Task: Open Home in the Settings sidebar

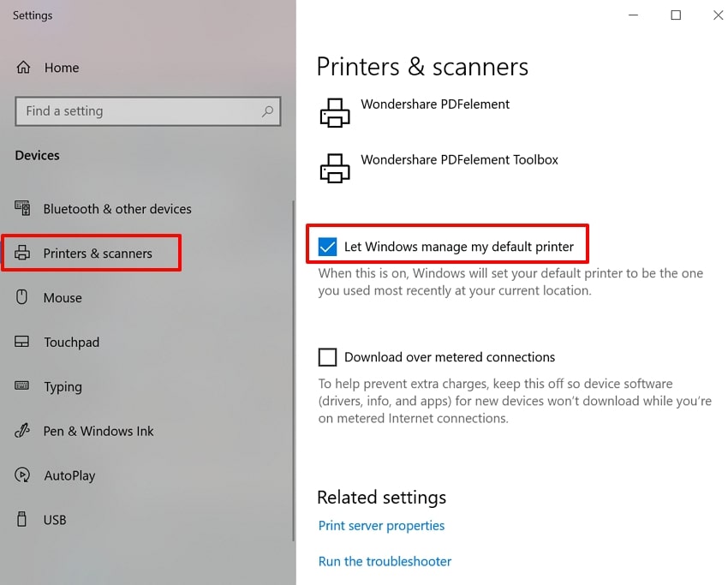Action: pos(62,68)
